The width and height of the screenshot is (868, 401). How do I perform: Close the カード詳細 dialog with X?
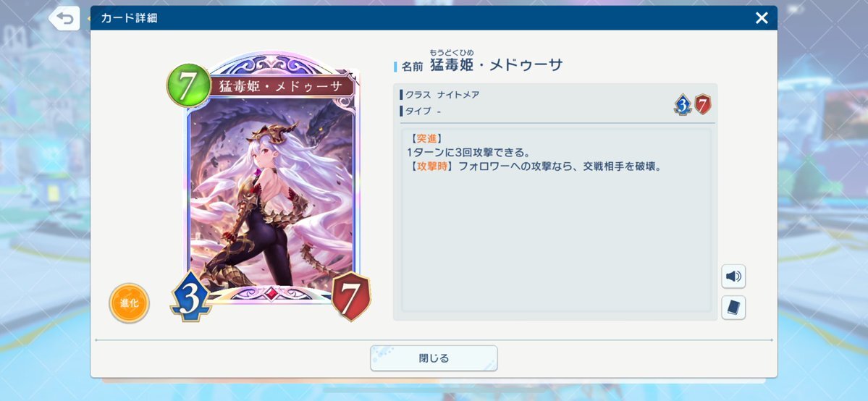coord(761,18)
